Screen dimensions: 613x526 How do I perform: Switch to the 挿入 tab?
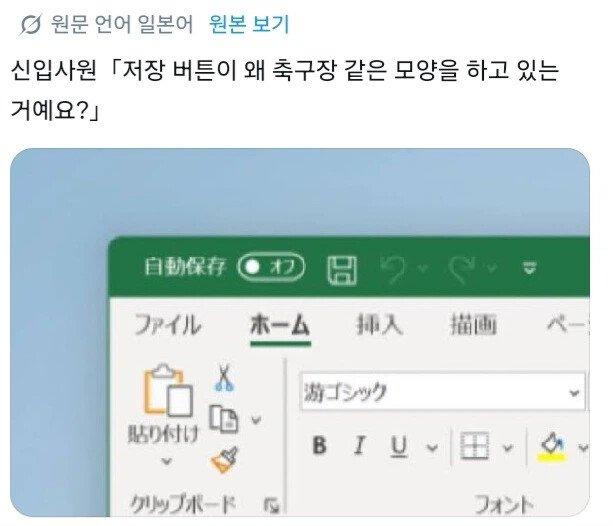point(379,325)
